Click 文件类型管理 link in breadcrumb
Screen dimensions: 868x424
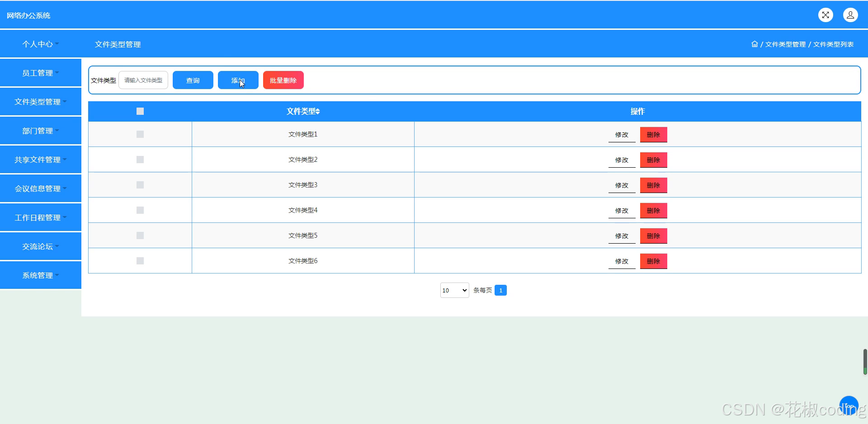pyautogui.click(x=785, y=44)
